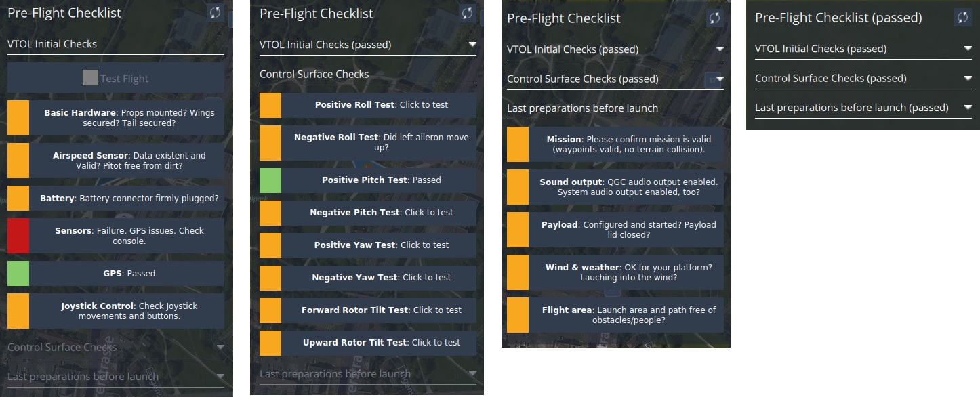Click the green GPS Passed indicator
Viewport: 980px width, 397px height.
tap(18, 274)
